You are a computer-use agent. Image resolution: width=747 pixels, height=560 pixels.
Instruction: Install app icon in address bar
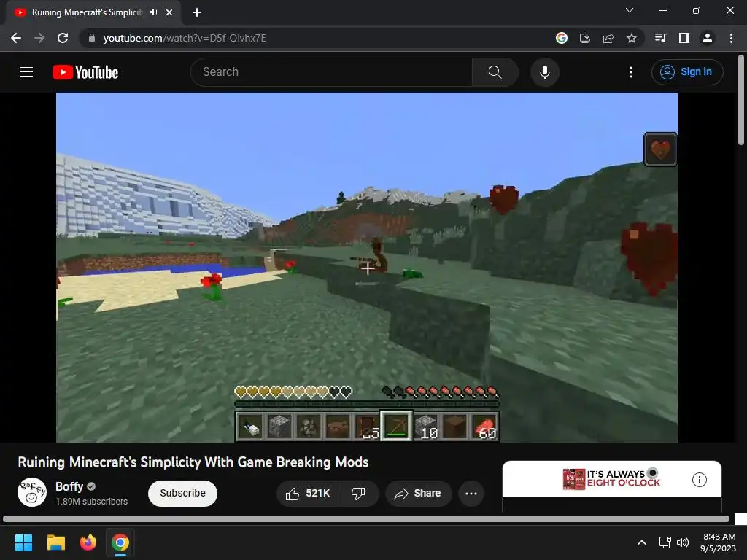click(585, 38)
